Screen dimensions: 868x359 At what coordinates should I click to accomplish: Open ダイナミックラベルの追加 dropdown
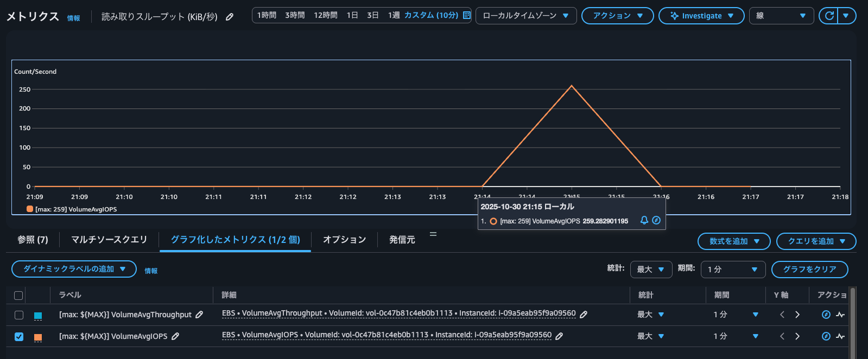(74, 269)
